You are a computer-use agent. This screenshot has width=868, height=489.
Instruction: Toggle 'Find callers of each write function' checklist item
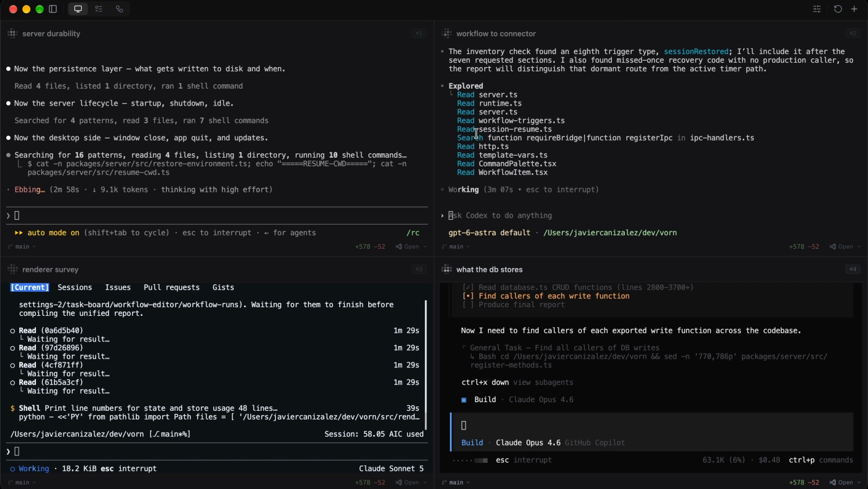pyautogui.click(x=546, y=296)
